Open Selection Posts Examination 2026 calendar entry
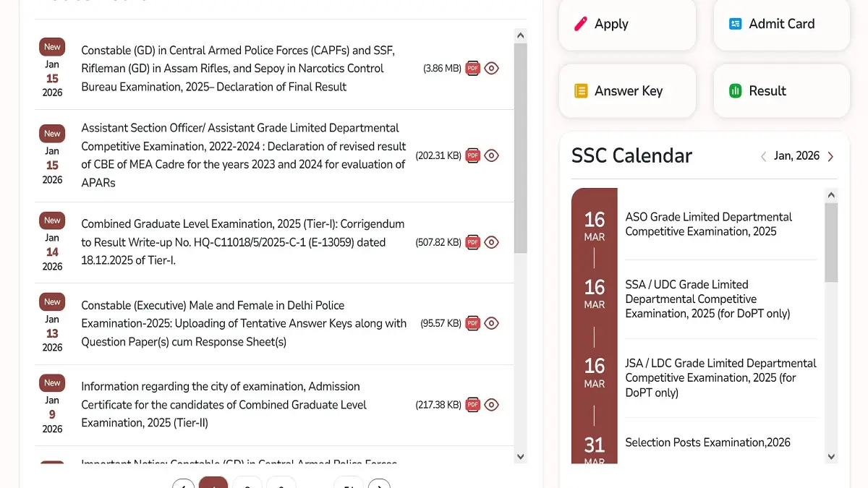The image size is (868, 488). [707, 442]
